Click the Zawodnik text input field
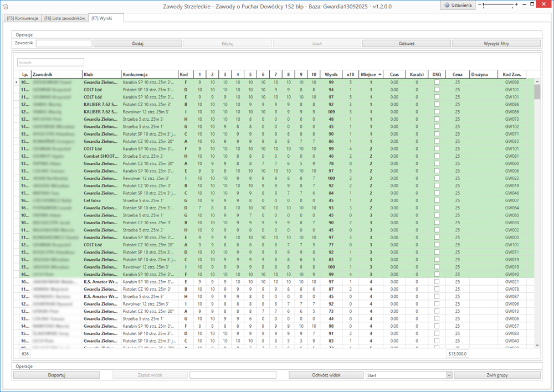The width and height of the screenshot is (554, 392). click(64, 43)
